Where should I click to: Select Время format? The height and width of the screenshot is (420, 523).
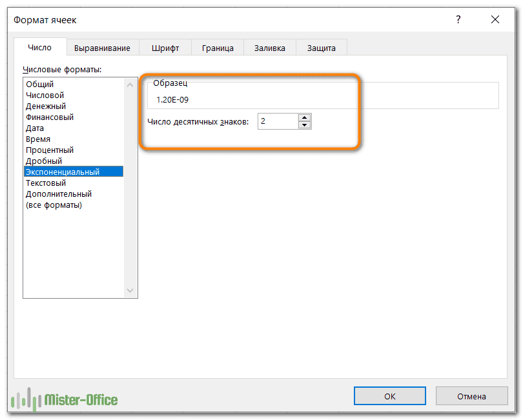point(74,139)
